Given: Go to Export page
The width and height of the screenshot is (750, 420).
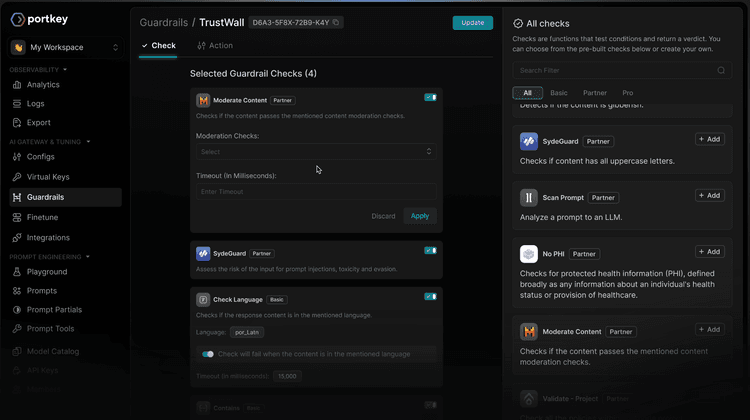Looking at the screenshot, I should click(x=38, y=123).
